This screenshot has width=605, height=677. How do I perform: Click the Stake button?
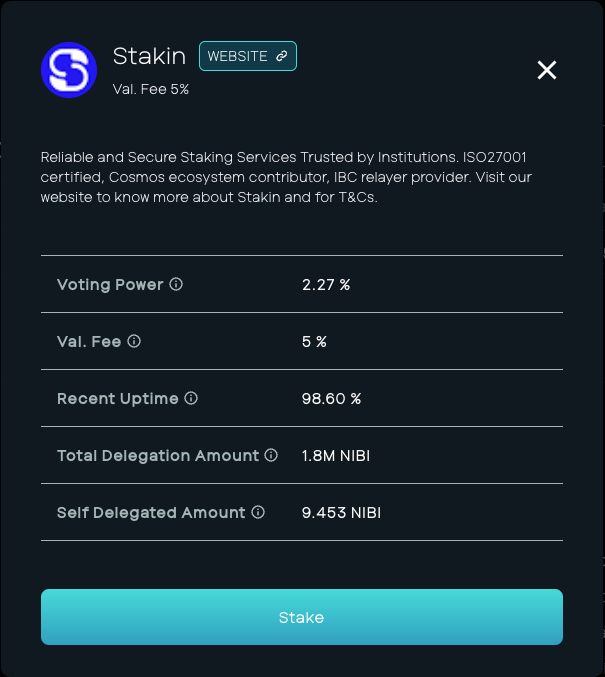pos(302,617)
